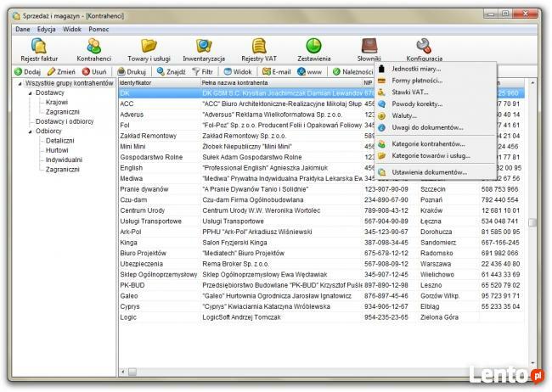Collapse the Dostawcy tree group
This screenshot has height=392, width=552.
pos(30,92)
